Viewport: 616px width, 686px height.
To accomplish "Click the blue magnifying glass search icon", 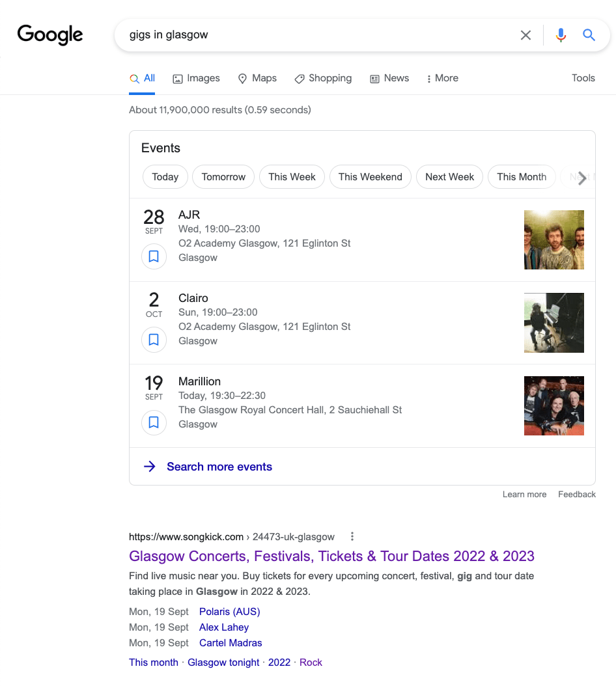I will pos(589,35).
